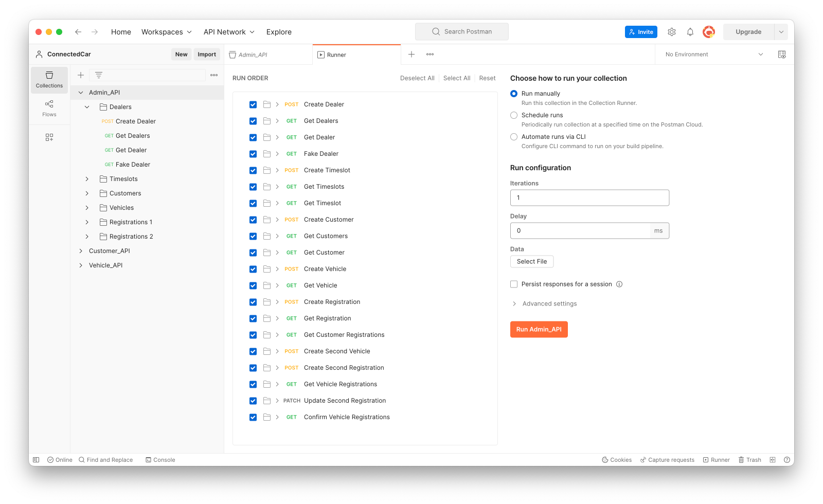
Task: Switch to the Runner tab
Action: point(356,55)
